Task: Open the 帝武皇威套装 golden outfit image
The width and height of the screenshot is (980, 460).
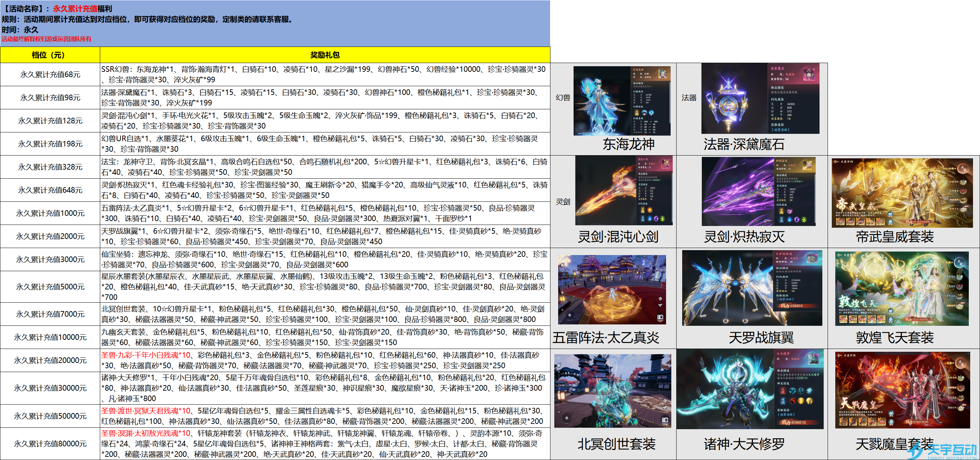Action: click(x=902, y=193)
